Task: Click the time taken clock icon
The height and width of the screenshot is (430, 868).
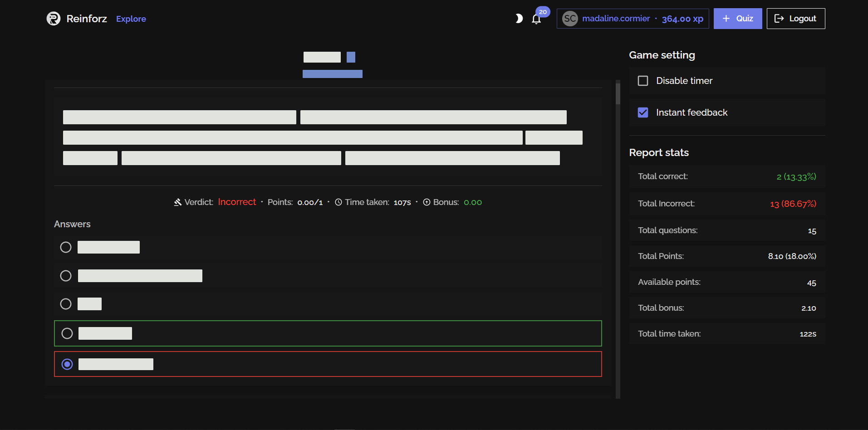Action: [338, 202]
